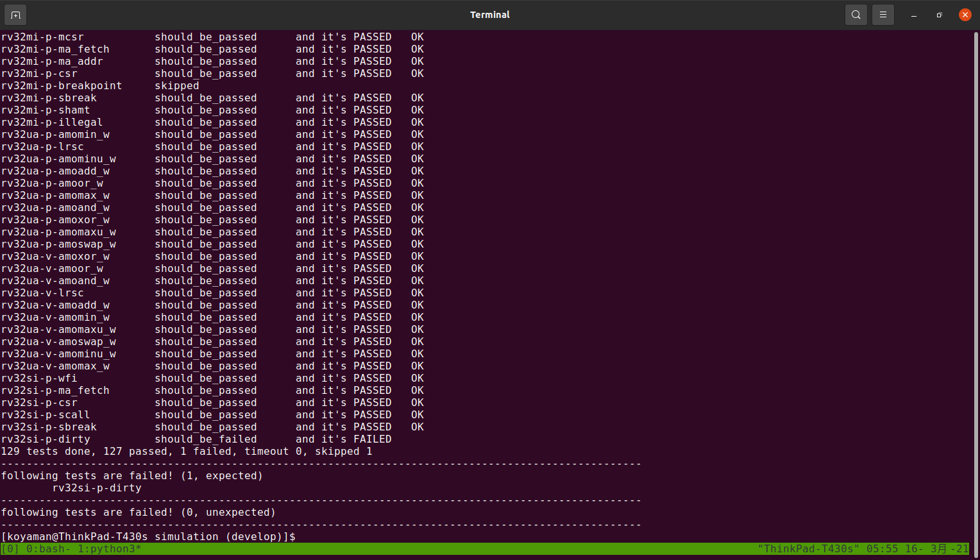Click the FAILED result for rv32si-p-dirty

[x=372, y=439]
